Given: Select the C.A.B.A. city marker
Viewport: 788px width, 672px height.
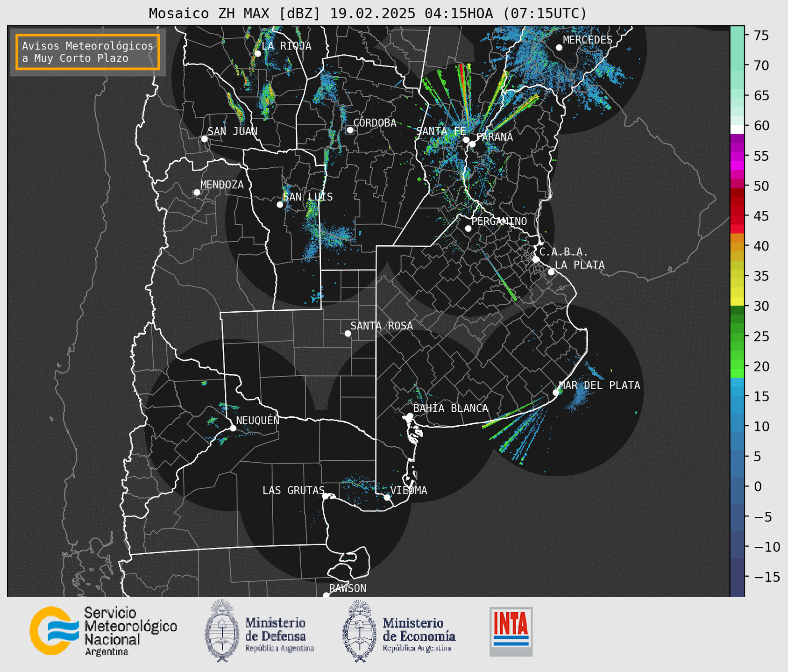Looking at the screenshot, I should (x=536, y=259).
